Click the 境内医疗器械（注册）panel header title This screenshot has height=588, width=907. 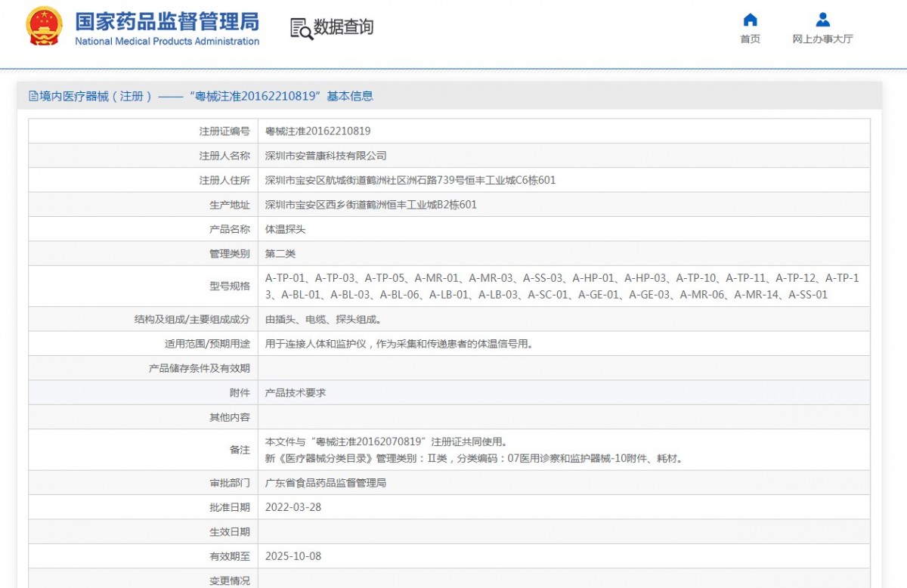coord(206,96)
